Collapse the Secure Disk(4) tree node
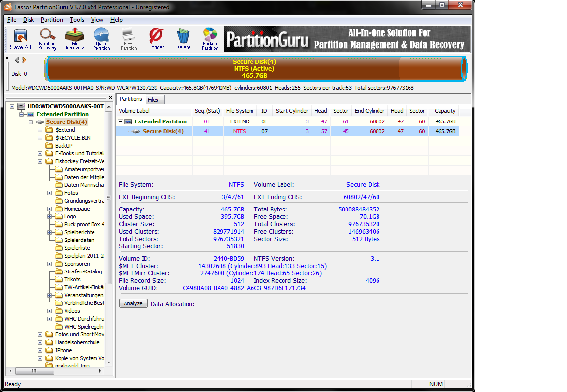The image size is (567, 392). (x=31, y=122)
